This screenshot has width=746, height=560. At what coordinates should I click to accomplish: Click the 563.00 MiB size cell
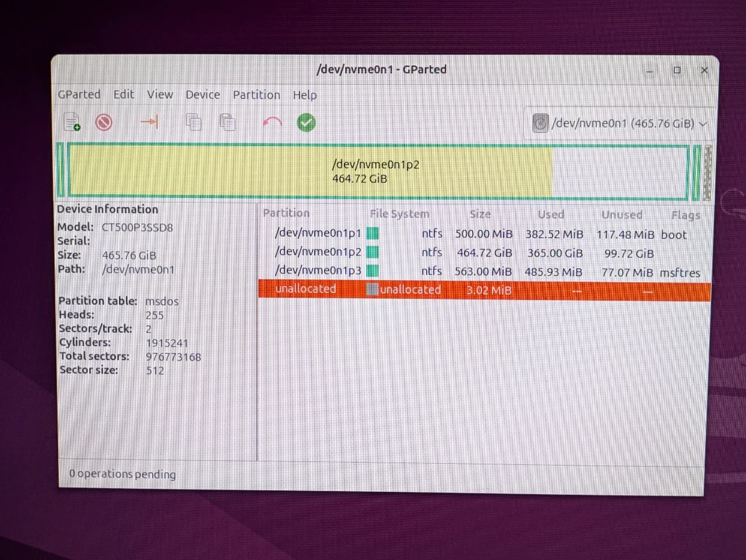point(483,272)
